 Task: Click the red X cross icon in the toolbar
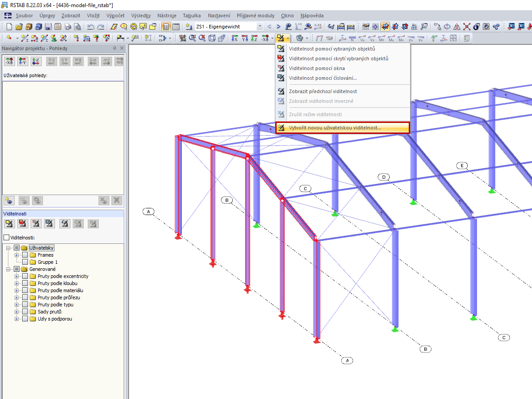(466, 27)
